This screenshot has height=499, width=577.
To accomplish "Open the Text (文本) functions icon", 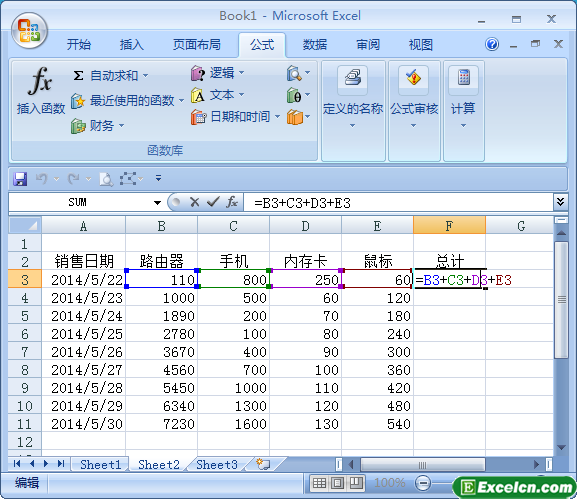I will point(198,95).
